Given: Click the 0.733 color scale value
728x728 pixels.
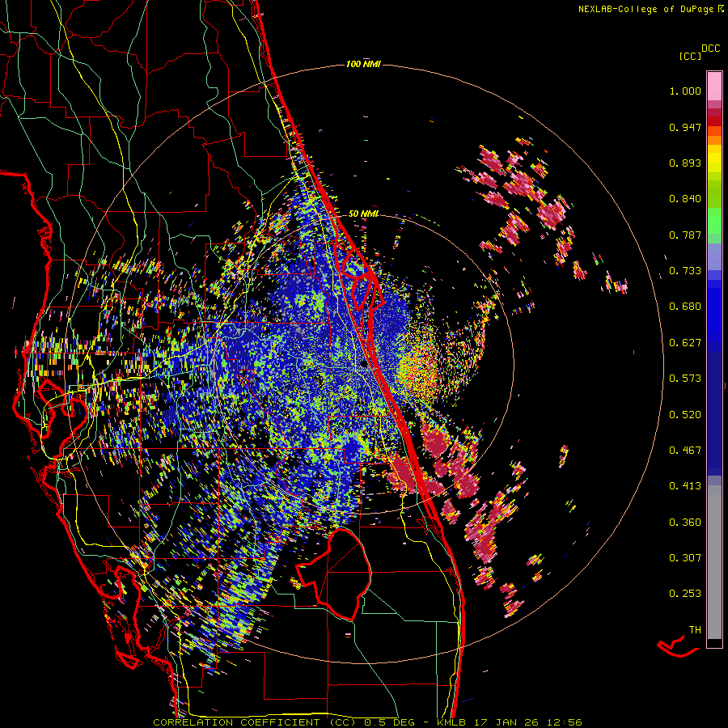Looking at the screenshot, I should coord(685,271).
